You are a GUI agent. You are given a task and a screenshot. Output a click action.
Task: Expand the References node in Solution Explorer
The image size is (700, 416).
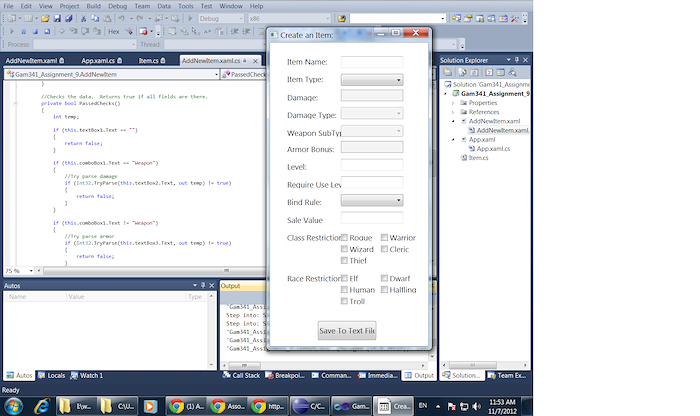pyautogui.click(x=453, y=112)
